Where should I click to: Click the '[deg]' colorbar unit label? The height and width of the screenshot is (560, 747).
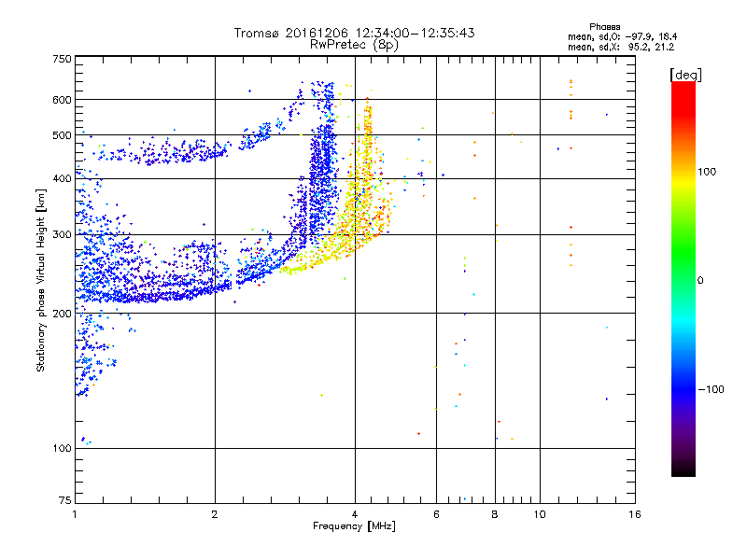[685, 75]
